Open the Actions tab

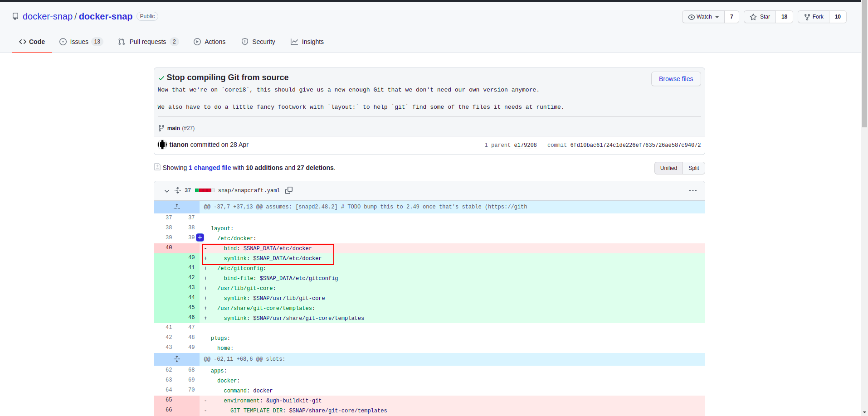point(210,42)
